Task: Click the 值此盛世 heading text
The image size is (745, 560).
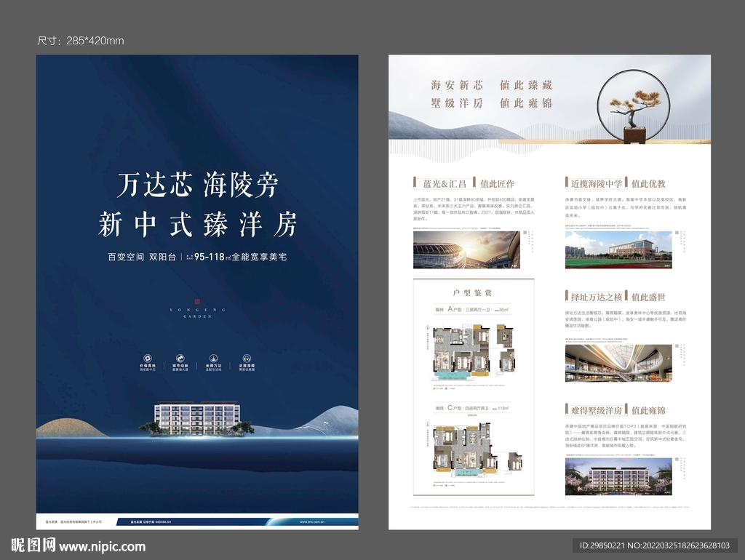Action: click(648, 297)
